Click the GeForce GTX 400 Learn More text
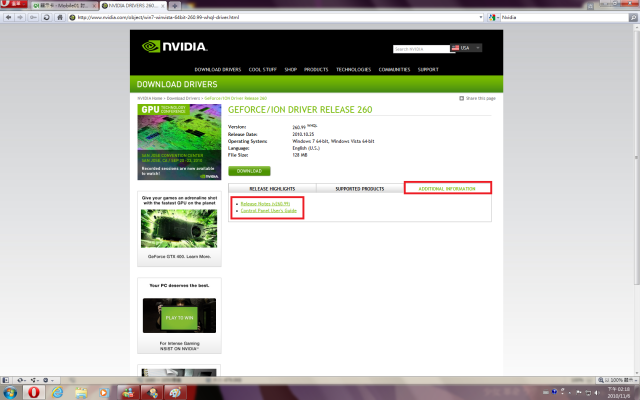This screenshot has height=400, width=640. [179, 257]
